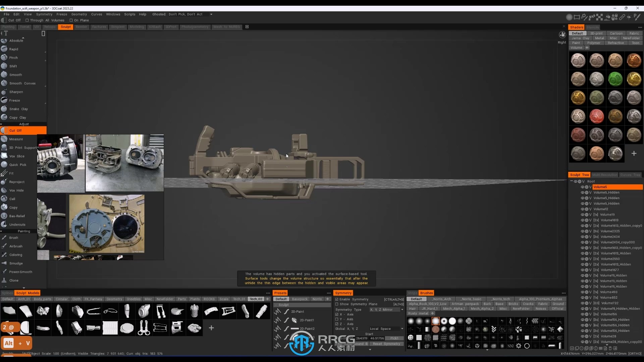The width and height of the screenshot is (644, 362).
Task: Select the Clone tool
Action: [14, 281]
